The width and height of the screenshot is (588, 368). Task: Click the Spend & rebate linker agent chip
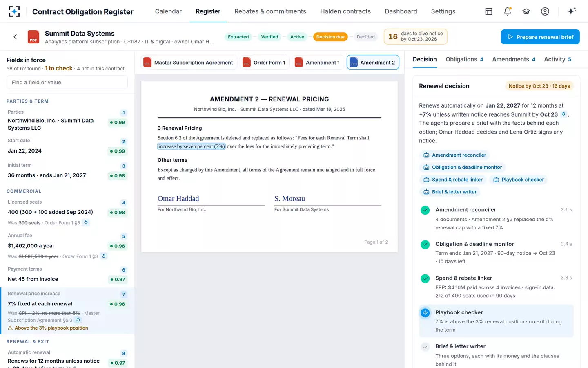tap(453, 180)
